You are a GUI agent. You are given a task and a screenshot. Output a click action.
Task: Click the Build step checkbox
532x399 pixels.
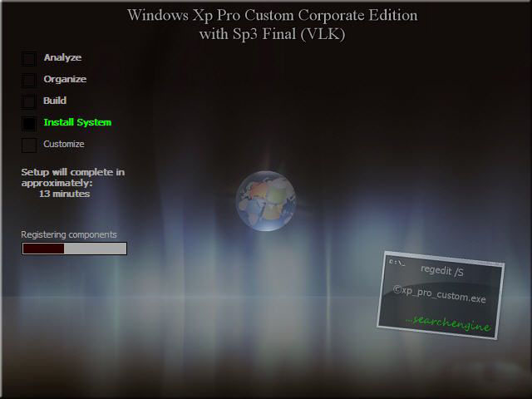click(29, 101)
